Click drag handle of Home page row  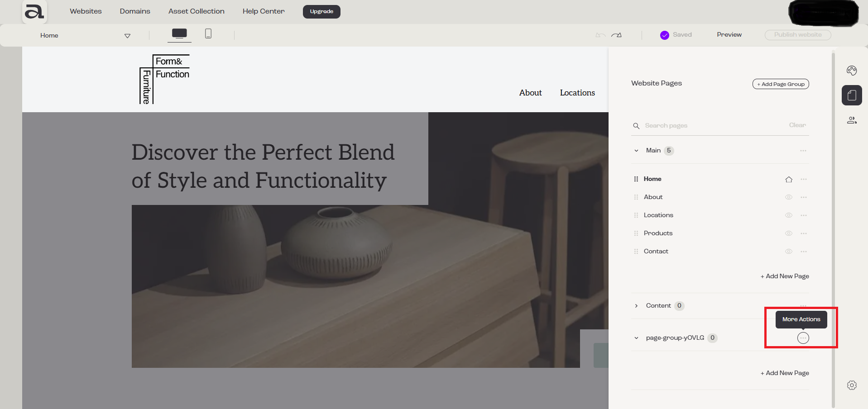click(x=636, y=179)
